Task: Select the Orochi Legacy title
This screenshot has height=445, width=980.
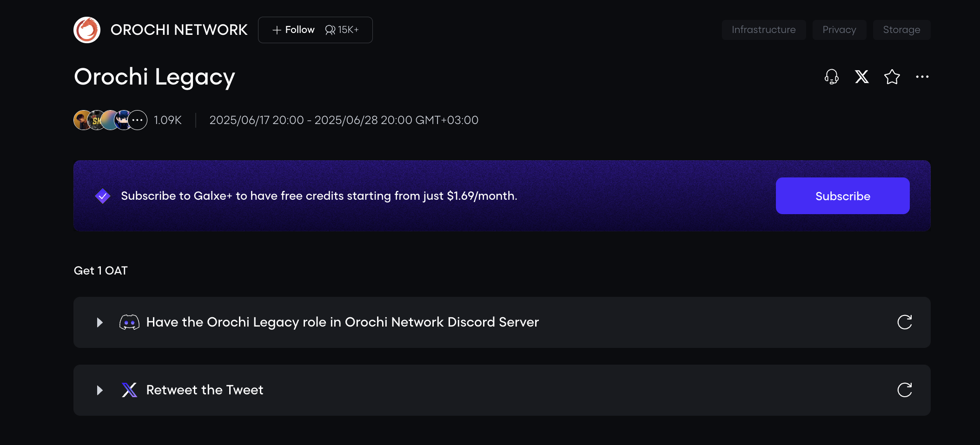Action: (x=154, y=77)
